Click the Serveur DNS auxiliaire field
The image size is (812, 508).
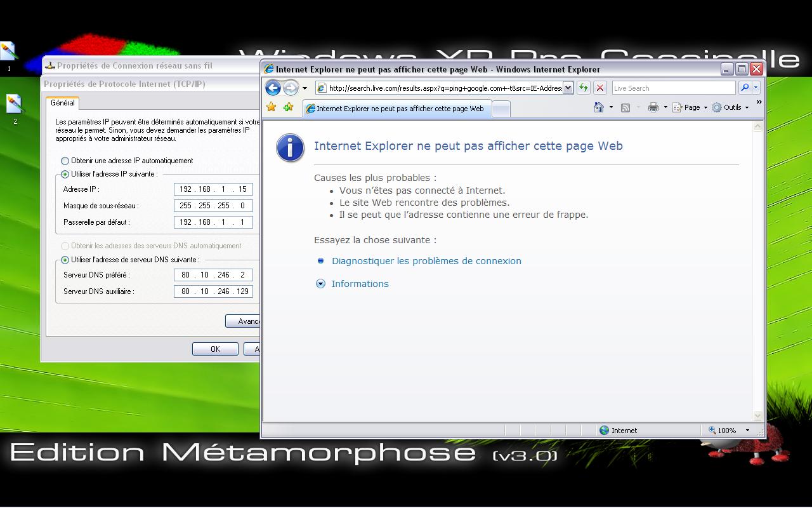213,291
